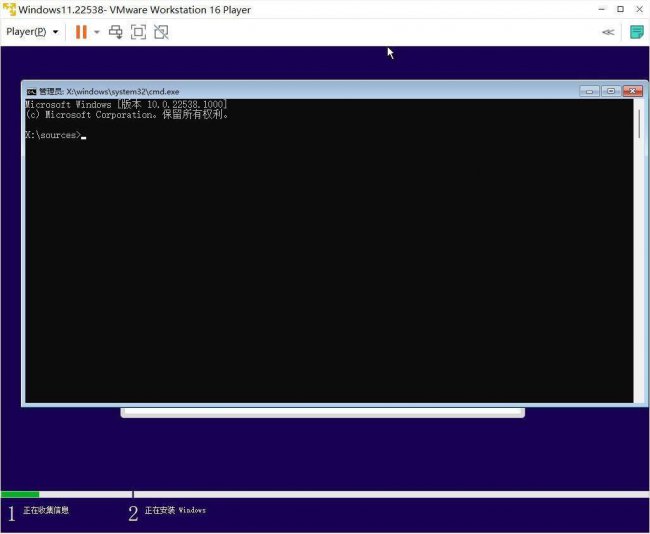
Task: Click the Send Ctrl+Alt+Del toolbar icon
Action: (x=116, y=32)
